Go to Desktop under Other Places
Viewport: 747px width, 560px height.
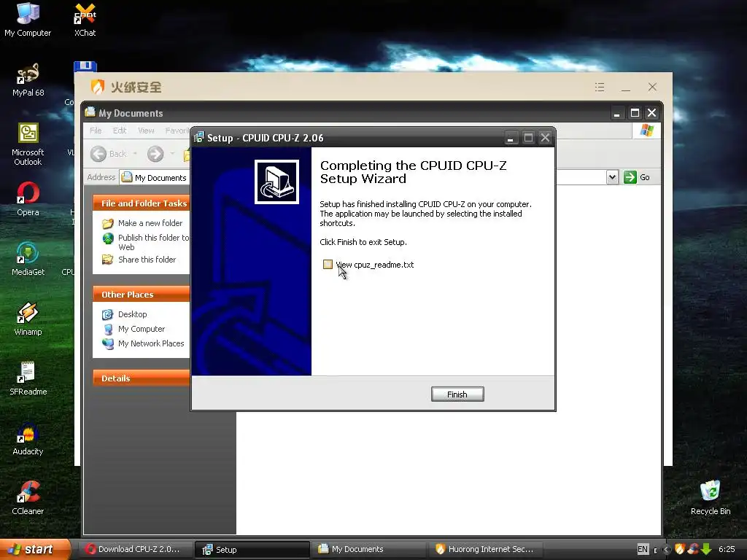click(x=133, y=314)
